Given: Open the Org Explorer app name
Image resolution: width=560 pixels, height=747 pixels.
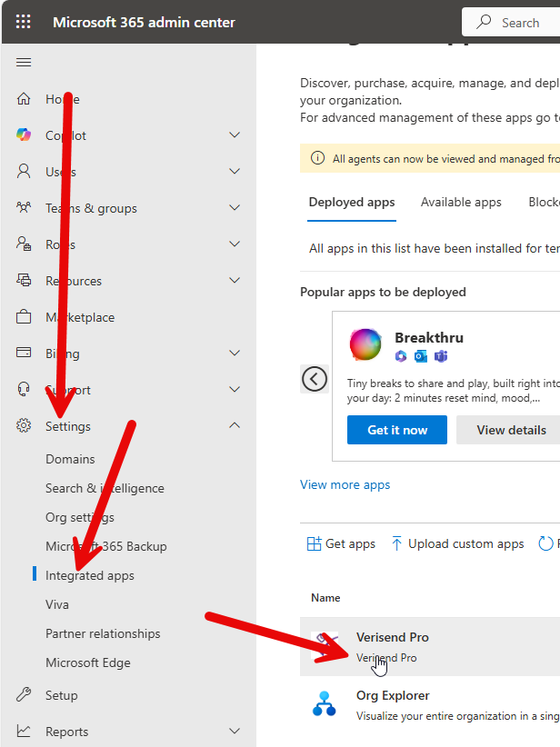Looking at the screenshot, I should 393,695.
